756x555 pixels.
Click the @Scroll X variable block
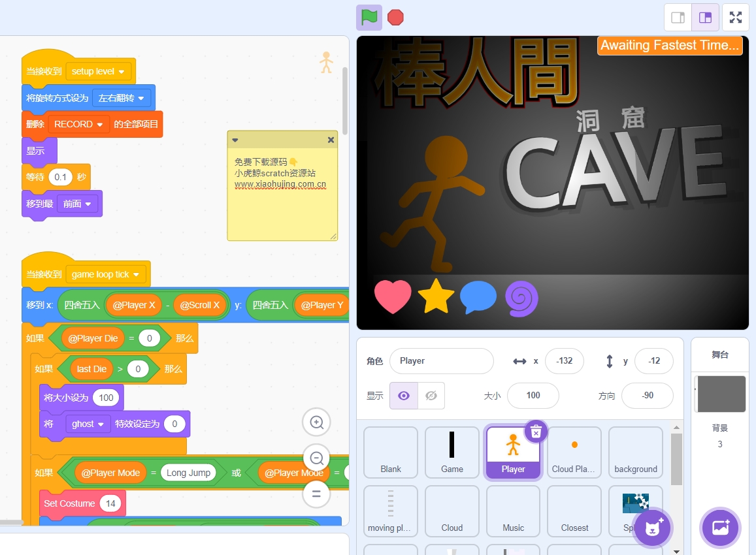[199, 305]
